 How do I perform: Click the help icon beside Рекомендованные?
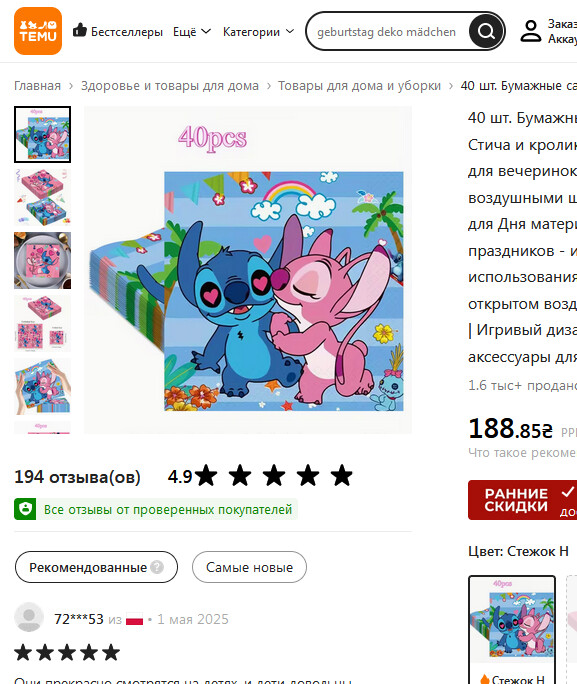[x=157, y=567]
